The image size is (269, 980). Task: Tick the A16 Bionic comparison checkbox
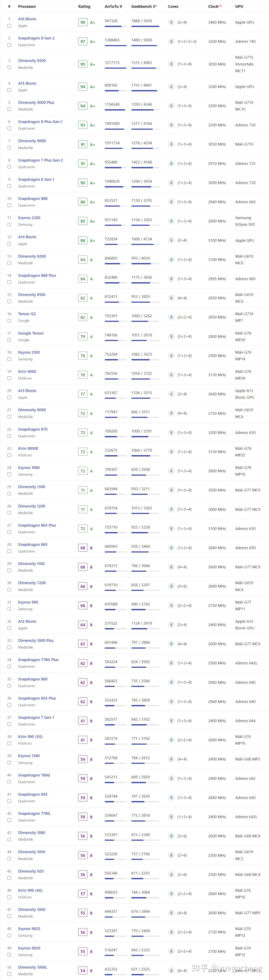(9, 26)
